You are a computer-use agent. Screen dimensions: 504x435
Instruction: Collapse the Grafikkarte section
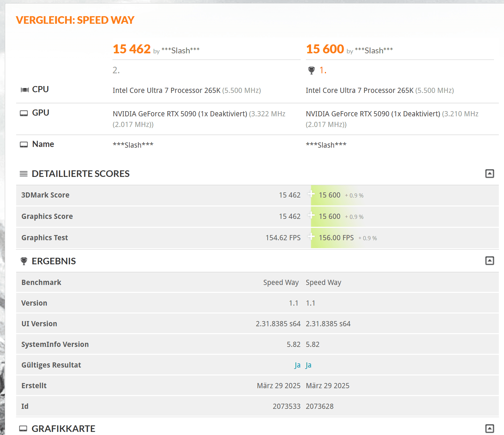(x=490, y=428)
